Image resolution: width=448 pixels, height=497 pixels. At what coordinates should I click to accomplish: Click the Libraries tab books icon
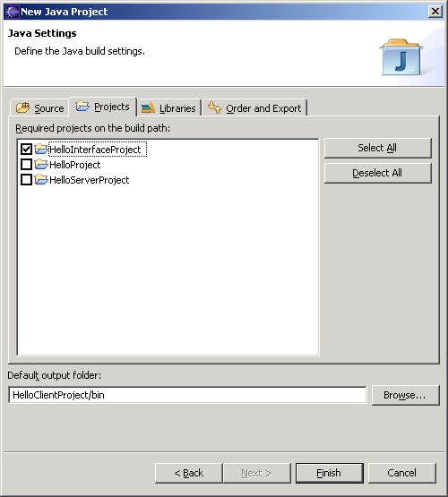pyautogui.click(x=148, y=107)
